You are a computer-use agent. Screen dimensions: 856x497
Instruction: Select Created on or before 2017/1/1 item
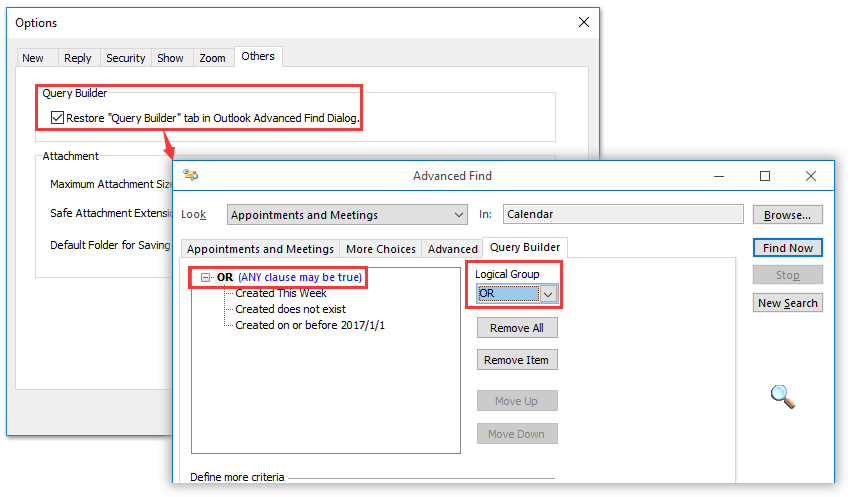click(309, 326)
